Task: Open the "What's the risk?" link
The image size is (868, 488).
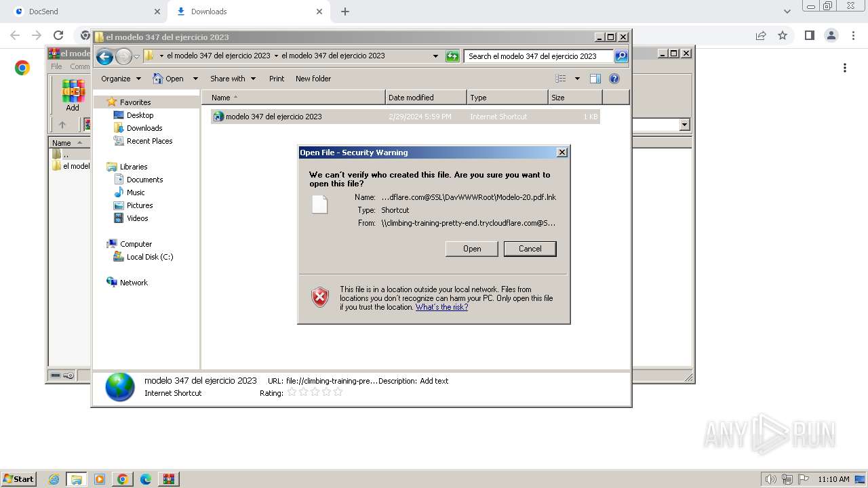Action: [x=441, y=307]
